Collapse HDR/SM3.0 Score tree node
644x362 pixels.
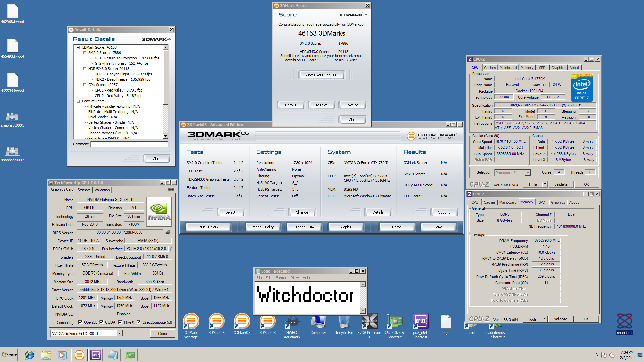(x=85, y=69)
